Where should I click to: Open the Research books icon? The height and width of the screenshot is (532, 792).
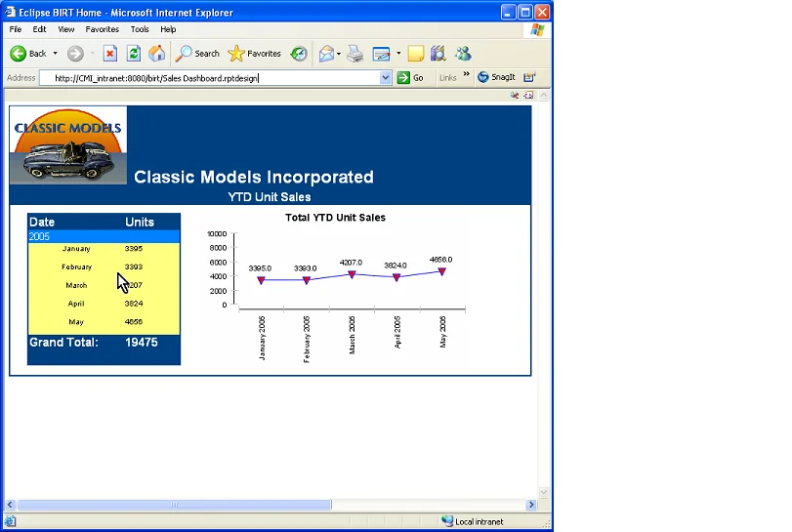click(438, 53)
